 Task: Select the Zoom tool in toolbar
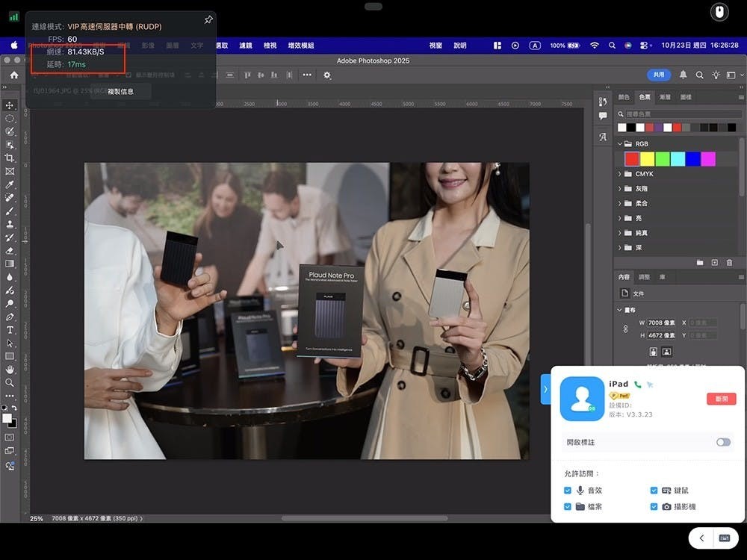pos(10,382)
